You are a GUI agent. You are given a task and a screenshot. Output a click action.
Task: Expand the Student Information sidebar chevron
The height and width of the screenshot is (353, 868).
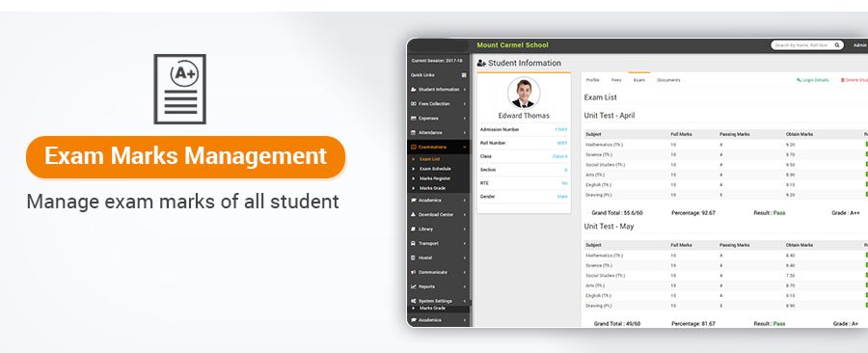tap(465, 90)
